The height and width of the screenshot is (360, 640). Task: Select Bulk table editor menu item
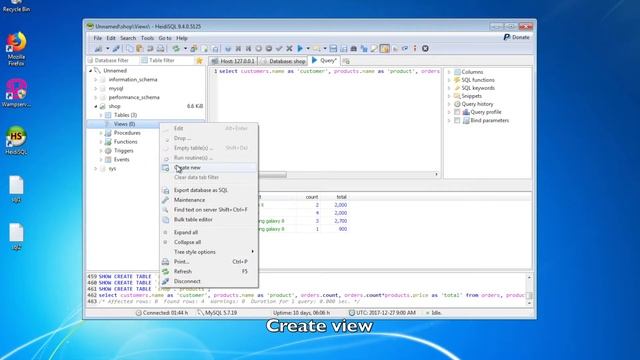pos(209,220)
